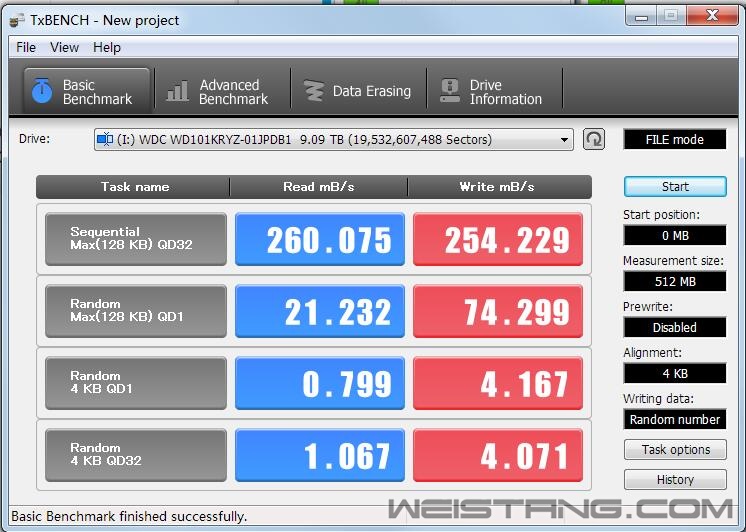Switch to the Basic Benchmark tab
This screenshot has width=746, height=532.
(x=87, y=91)
